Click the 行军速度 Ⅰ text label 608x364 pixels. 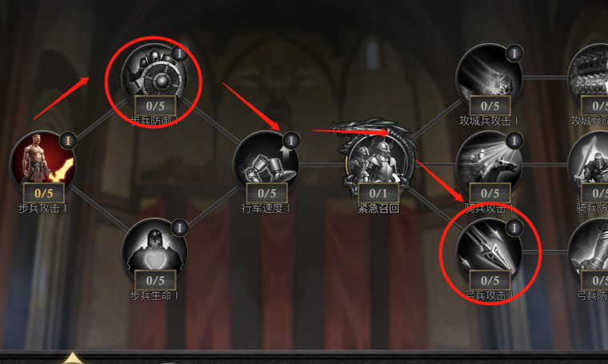pos(266,208)
